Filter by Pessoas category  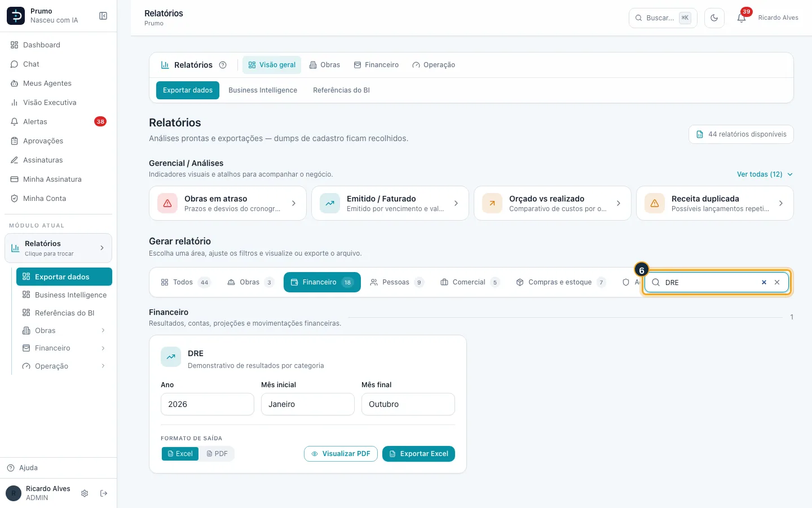click(x=397, y=282)
